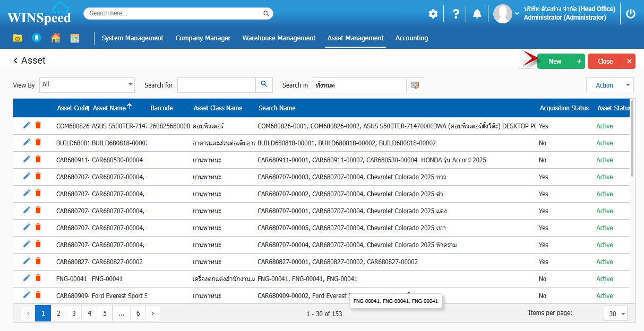Image resolution: width=644 pixels, height=331 pixels.
Task: Open the calendar icon in toolbar
Action: pyautogui.click(x=74, y=38)
